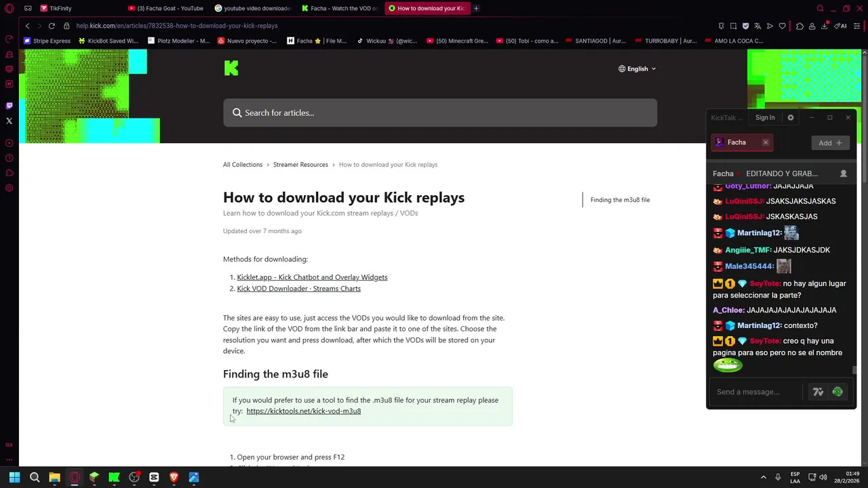Open the KickTalk settings gear icon
The width and height of the screenshot is (868, 488).
point(790,117)
